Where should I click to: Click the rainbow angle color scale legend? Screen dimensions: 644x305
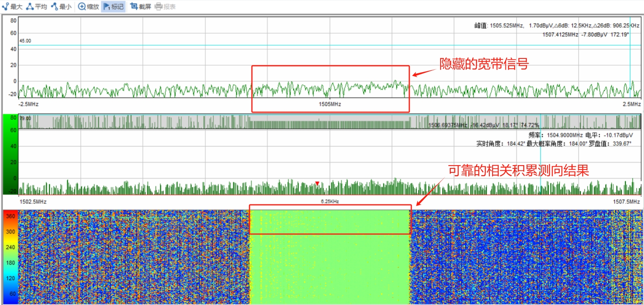[x=10, y=257]
